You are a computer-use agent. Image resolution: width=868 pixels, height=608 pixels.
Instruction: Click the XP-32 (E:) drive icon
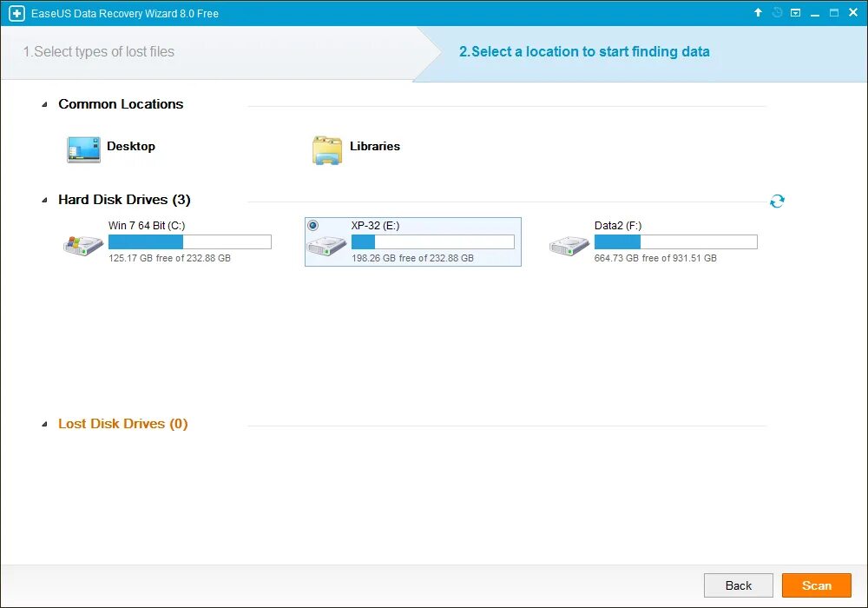[x=326, y=245]
